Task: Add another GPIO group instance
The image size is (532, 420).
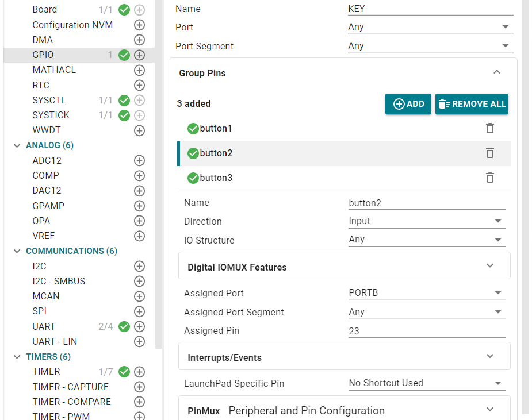Action: pos(139,55)
